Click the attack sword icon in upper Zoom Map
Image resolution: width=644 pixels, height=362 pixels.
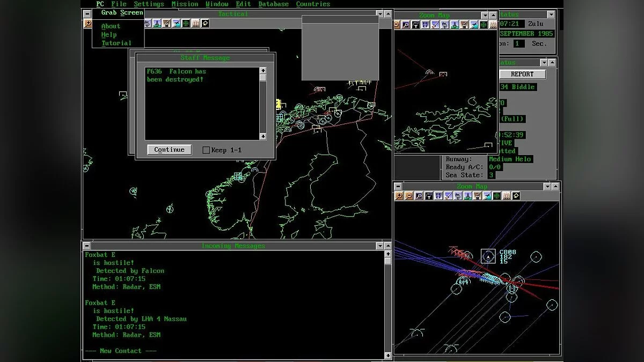point(435,25)
